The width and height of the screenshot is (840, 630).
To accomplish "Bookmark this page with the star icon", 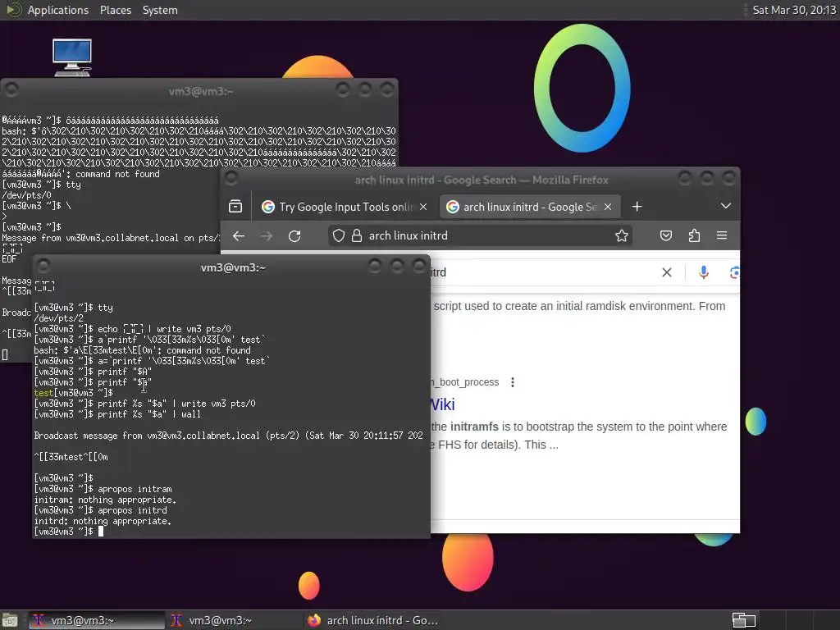I will pos(622,235).
